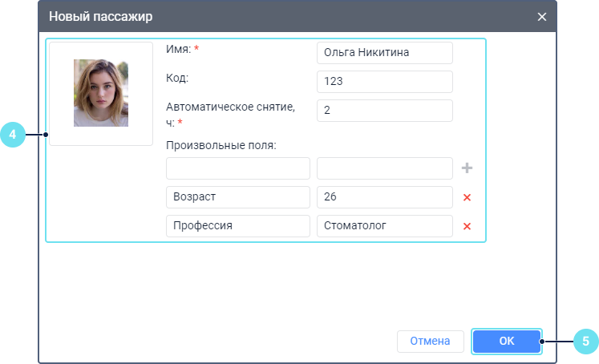Viewport: 599px width, 364px height.
Task: Click the empty custom field name box
Action: [x=238, y=168]
